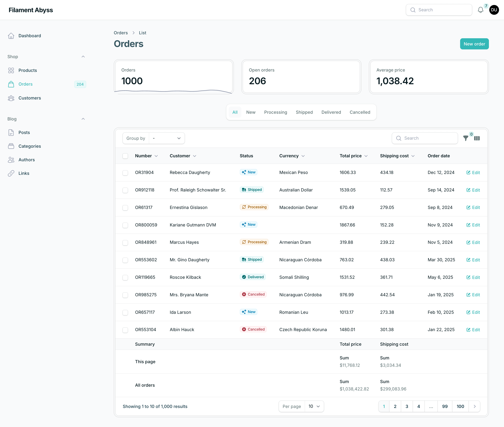The image size is (504, 427).
Task: Open the Group by dropdown
Action: point(167,138)
